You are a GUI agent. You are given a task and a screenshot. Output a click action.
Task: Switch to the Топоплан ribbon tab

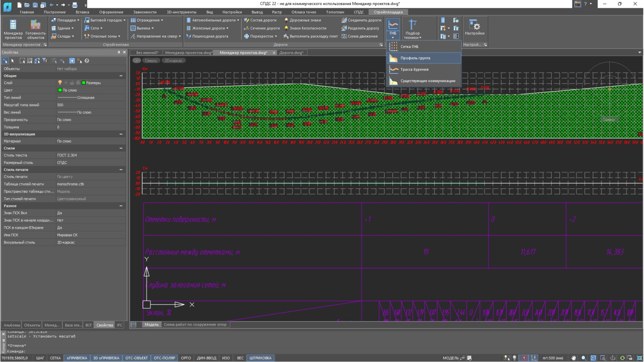click(335, 12)
